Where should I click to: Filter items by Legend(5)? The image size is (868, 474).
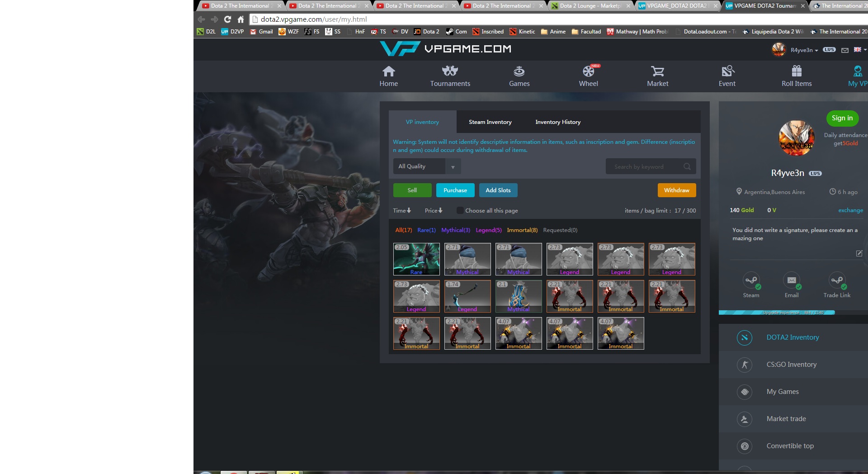(x=489, y=230)
